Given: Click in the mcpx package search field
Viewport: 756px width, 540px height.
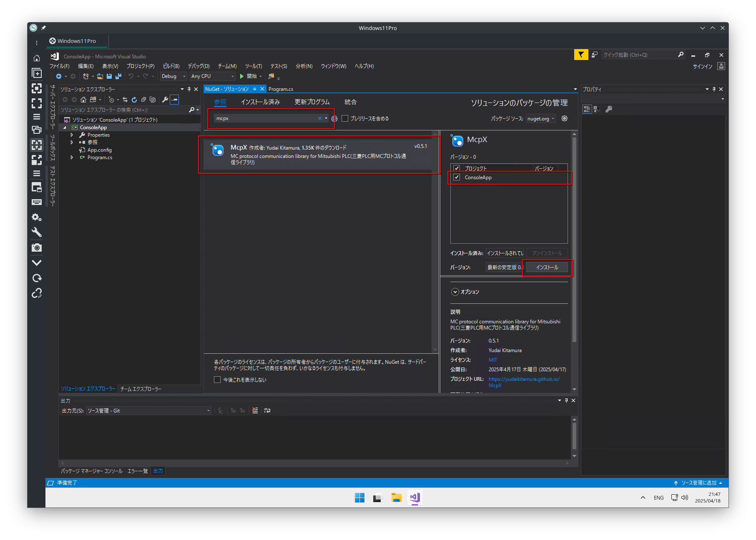Looking at the screenshot, I should 266,118.
